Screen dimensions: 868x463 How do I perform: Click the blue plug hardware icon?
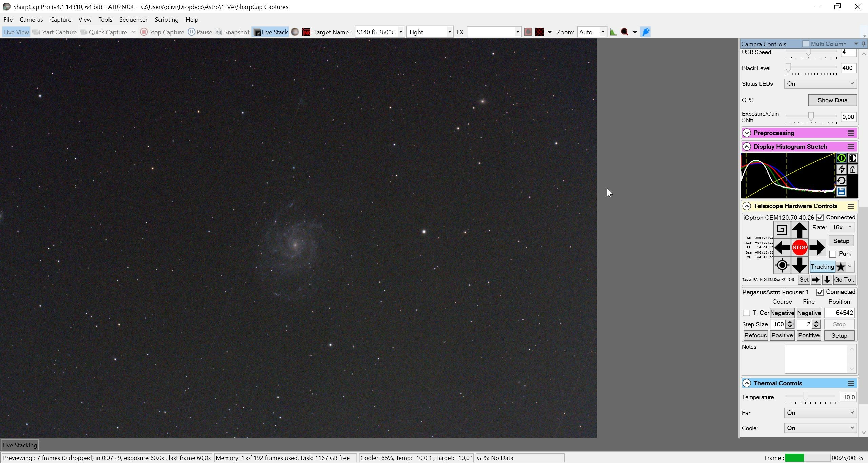(646, 32)
